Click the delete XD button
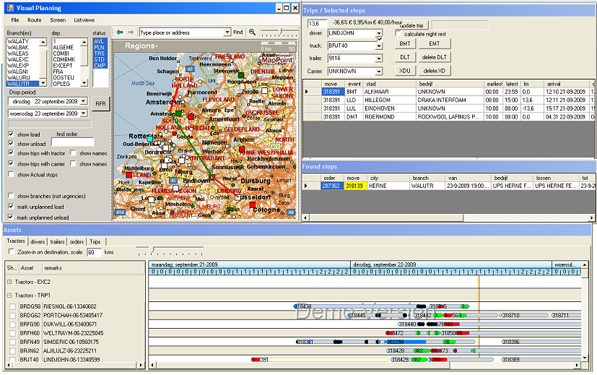Viewport: 597px width, 375px height. point(434,70)
